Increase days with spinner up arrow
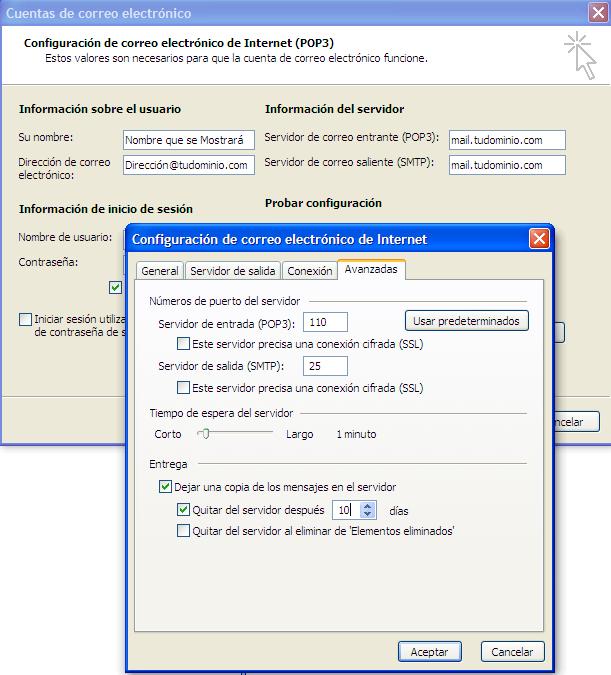Image resolution: width=611 pixels, height=675 pixels. click(367, 506)
